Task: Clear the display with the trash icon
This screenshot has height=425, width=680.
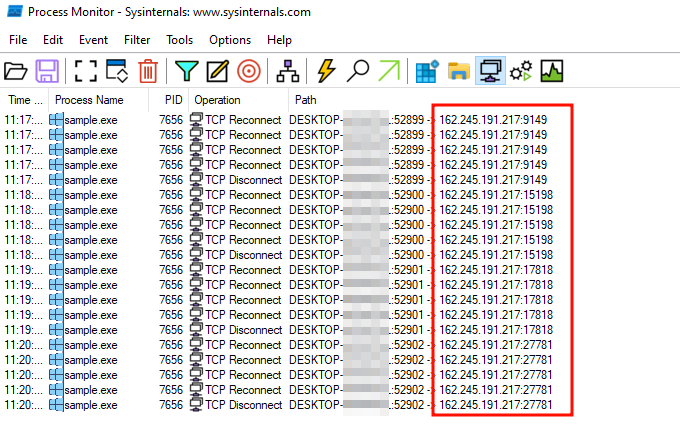Action: click(x=148, y=71)
